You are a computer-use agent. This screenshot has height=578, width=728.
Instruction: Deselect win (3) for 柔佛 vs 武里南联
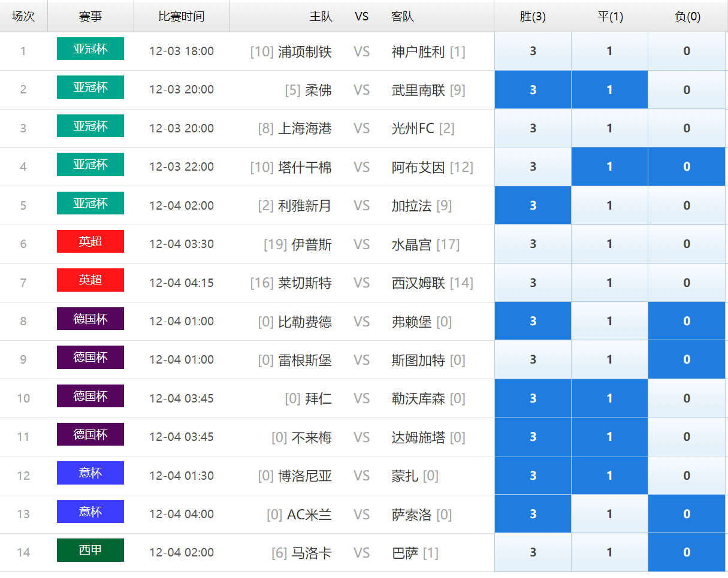click(x=533, y=90)
